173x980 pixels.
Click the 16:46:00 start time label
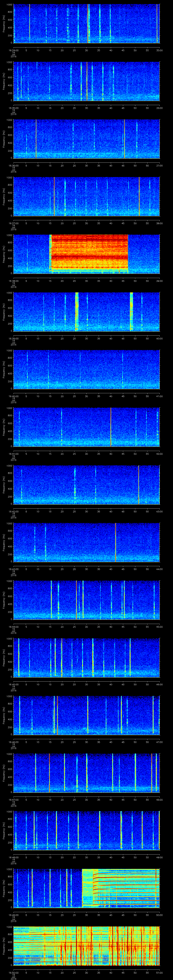pos(13,742)
